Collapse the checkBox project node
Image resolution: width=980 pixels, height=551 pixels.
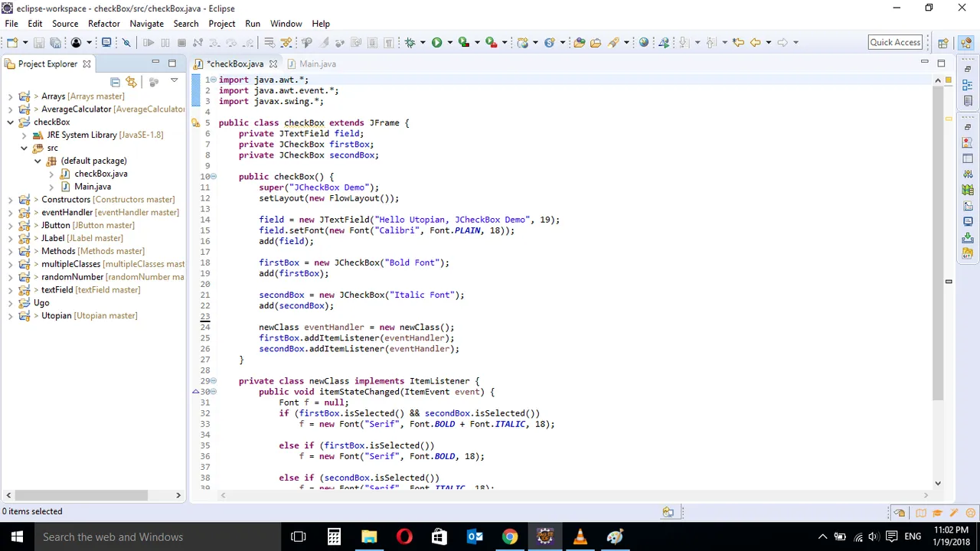[x=11, y=122]
